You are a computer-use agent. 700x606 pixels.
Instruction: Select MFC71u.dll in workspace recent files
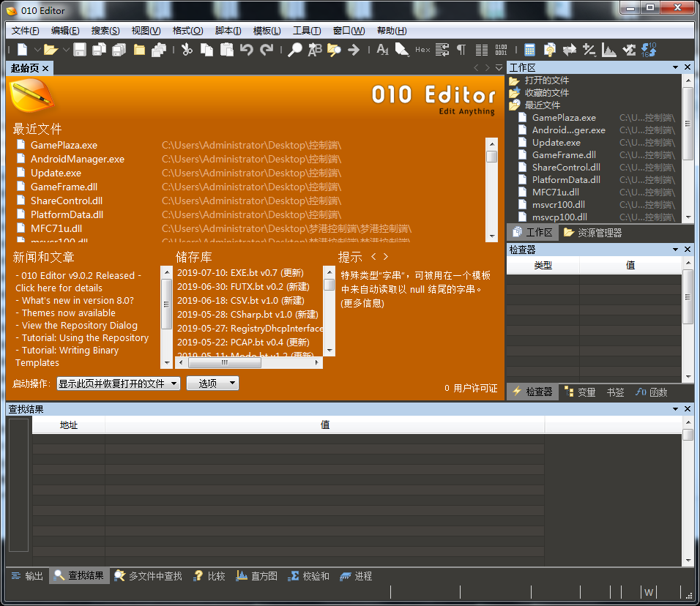tap(555, 192)
